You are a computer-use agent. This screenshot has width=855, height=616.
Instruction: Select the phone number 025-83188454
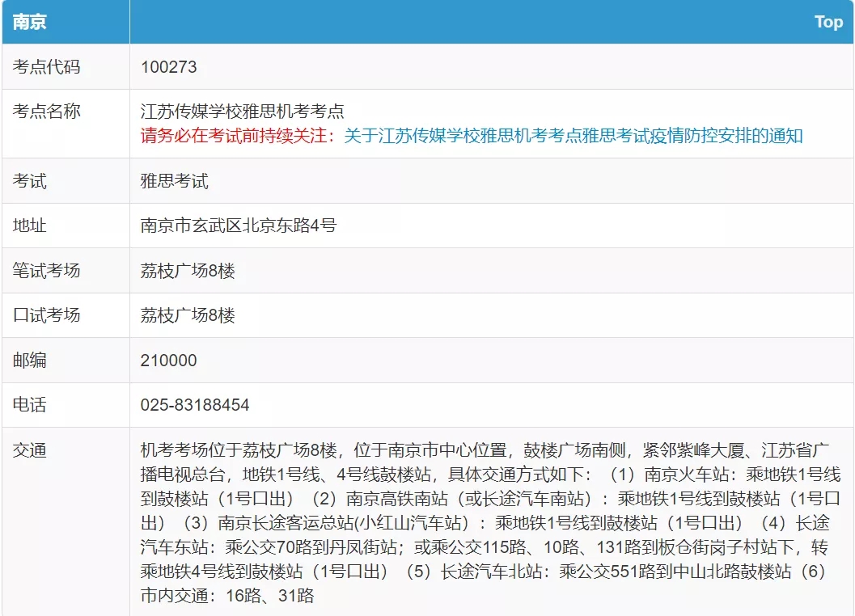point(195,405)
